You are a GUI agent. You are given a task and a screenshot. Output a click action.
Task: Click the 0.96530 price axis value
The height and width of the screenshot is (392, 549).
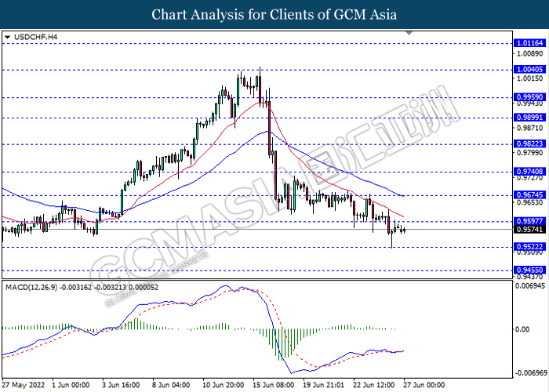(x=530, y=202)
